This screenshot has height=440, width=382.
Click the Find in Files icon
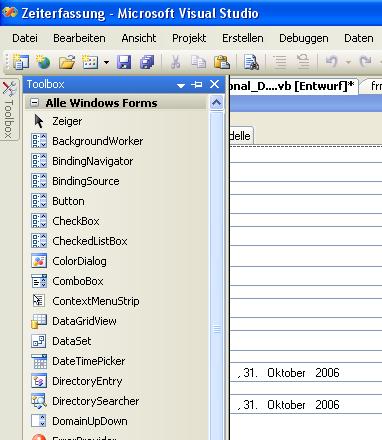(x=251, y=62)
